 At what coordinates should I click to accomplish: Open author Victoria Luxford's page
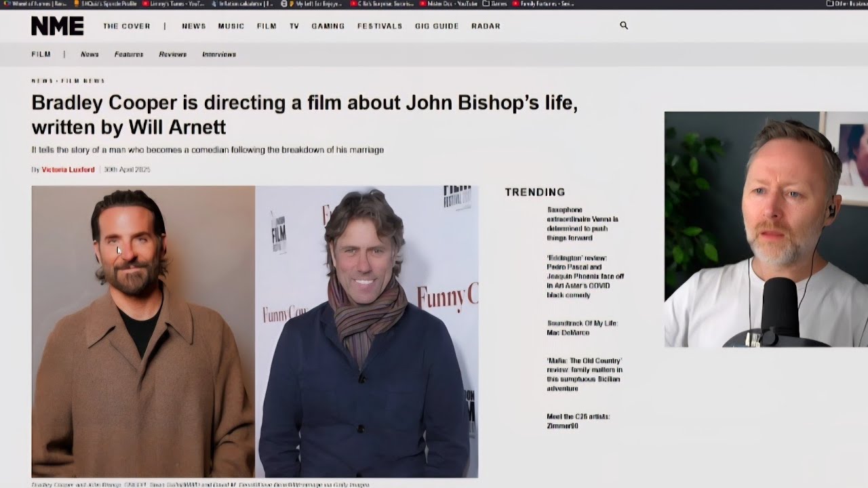[x=68, y=169]
